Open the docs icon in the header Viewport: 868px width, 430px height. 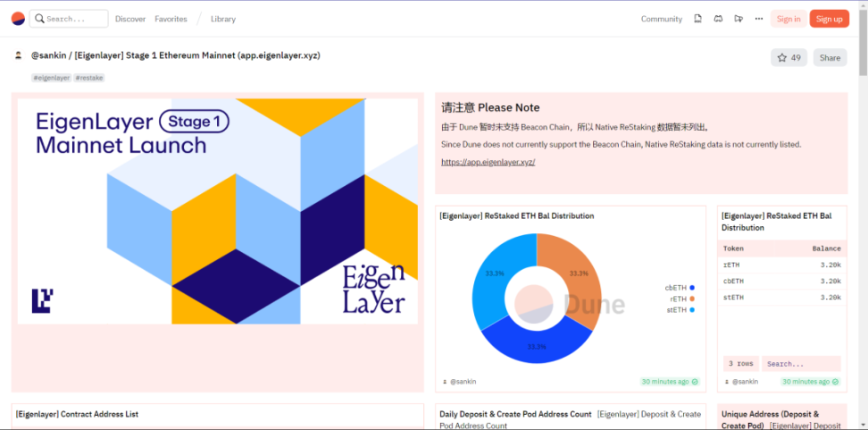[x=697, y=19]
